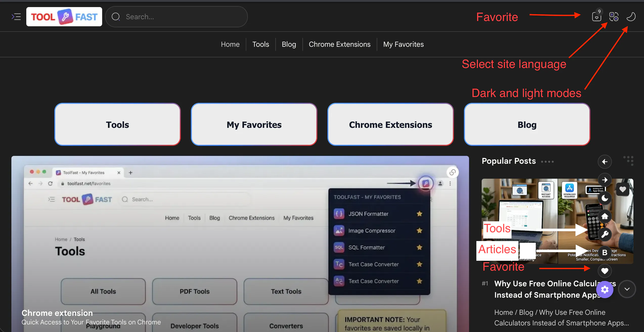Open articles via the floating B button
Image resolution: width=644 pixels, height=332 pixels.
tap(605, 253)
